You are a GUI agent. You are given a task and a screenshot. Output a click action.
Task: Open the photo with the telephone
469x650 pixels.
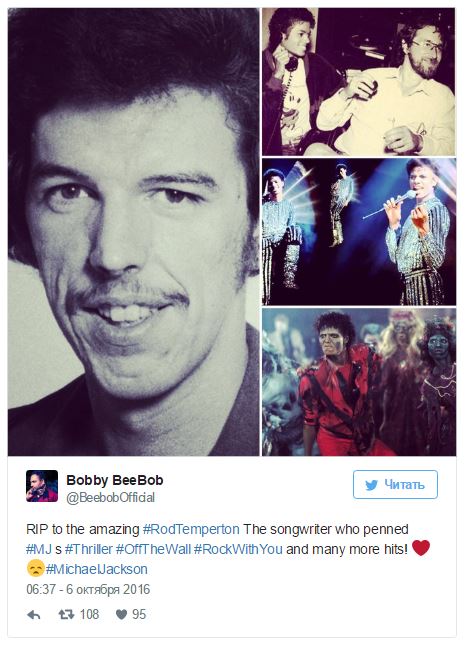coord(359,82)
